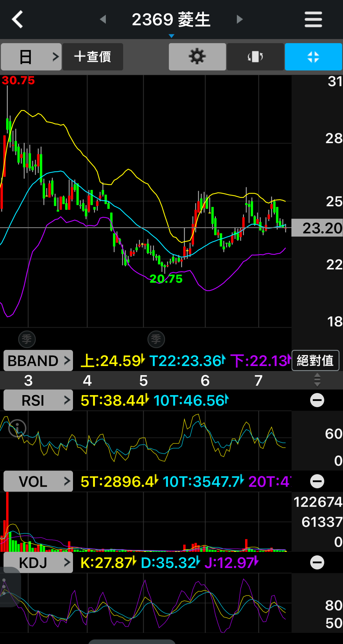Remove the VOL panel with minus icon
Viewport: 343px width, 644px height.
point(317,481)
